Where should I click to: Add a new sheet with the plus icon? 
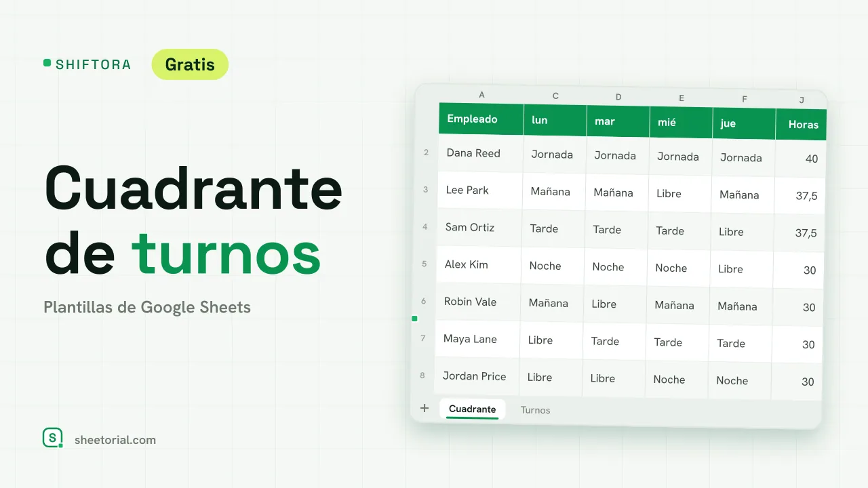click(x=425, y=408)
